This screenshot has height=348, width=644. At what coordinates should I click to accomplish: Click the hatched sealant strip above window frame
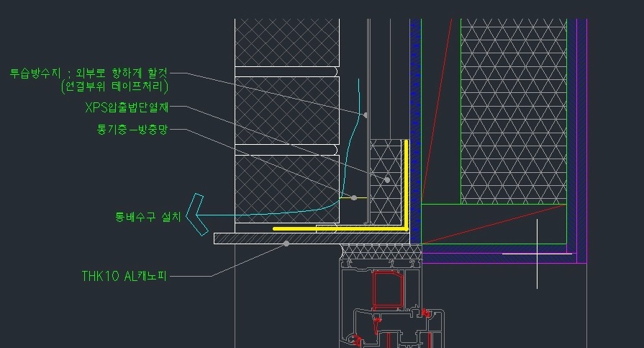[381, 253]
